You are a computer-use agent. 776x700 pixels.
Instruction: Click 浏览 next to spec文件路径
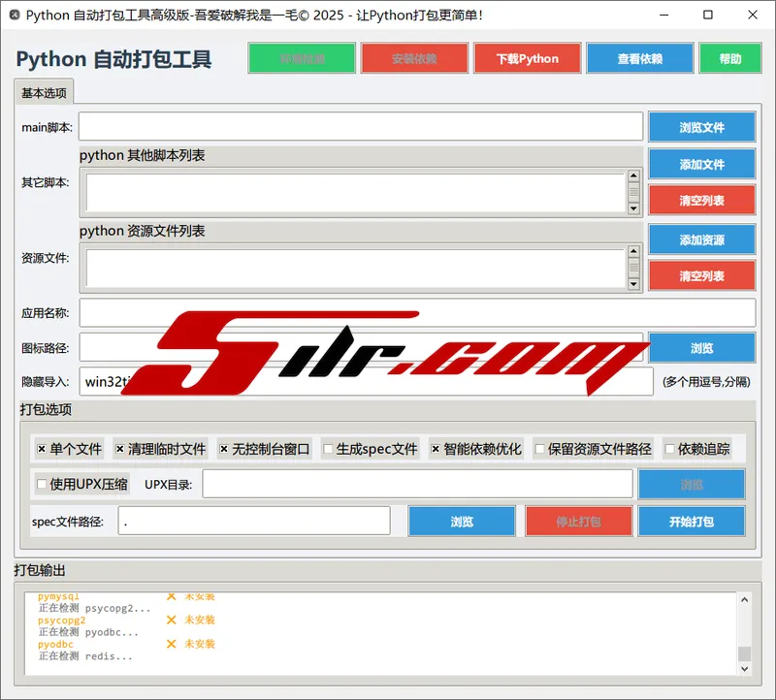[462, 521]
